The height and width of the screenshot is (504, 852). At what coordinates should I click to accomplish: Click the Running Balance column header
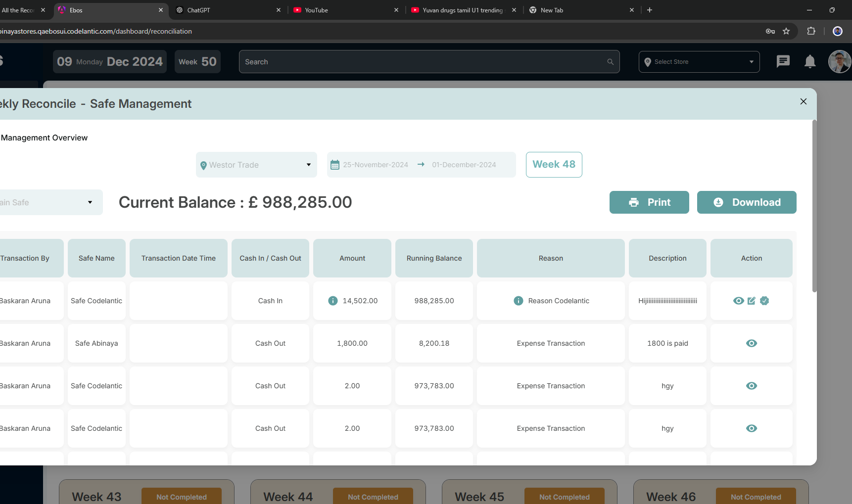pyautogui.click(x=434, y=258)
